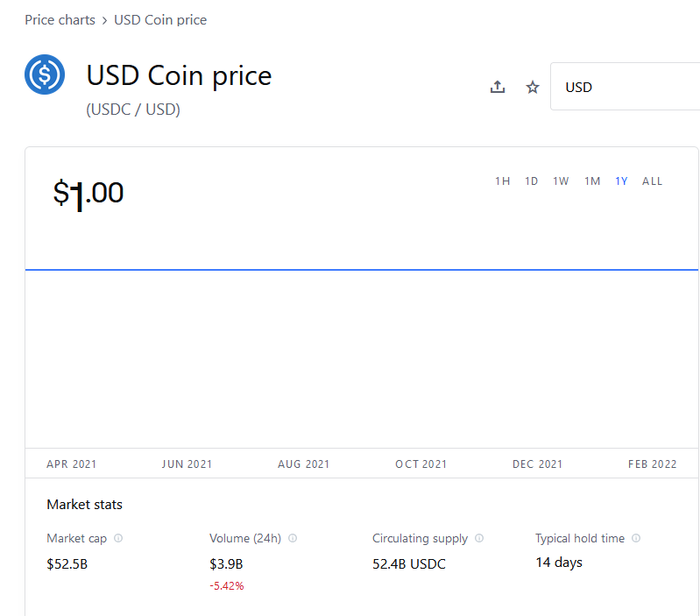The width and height of the screenshot is (700, 616).
Task: Show the 1W price range
Action: [x=561, y=181]
